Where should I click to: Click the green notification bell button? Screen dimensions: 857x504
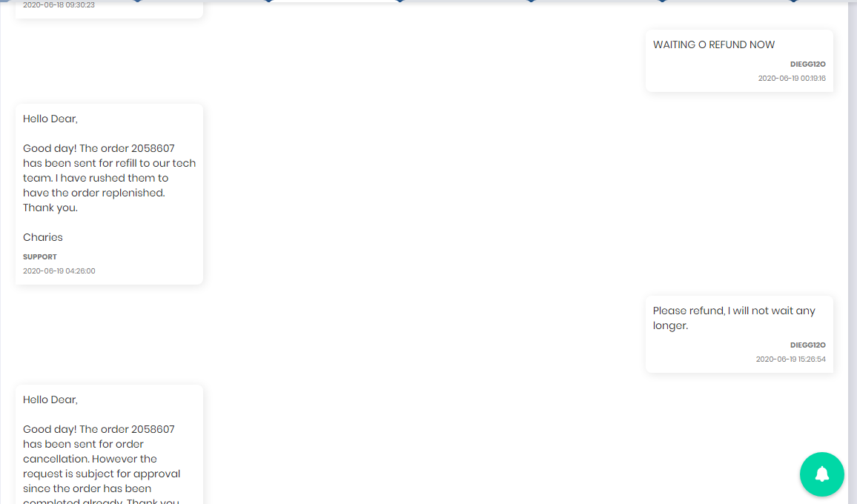click(821, 474)
